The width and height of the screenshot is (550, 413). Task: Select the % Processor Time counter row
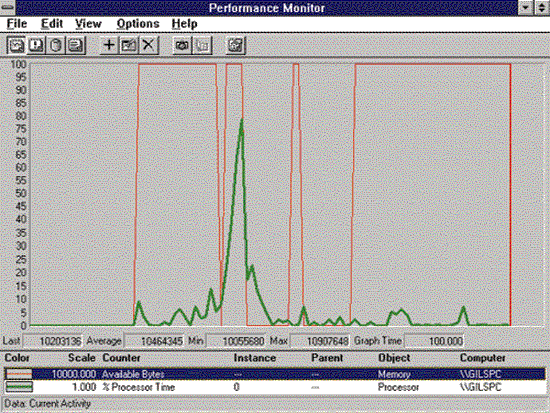[x=275, y=387]
